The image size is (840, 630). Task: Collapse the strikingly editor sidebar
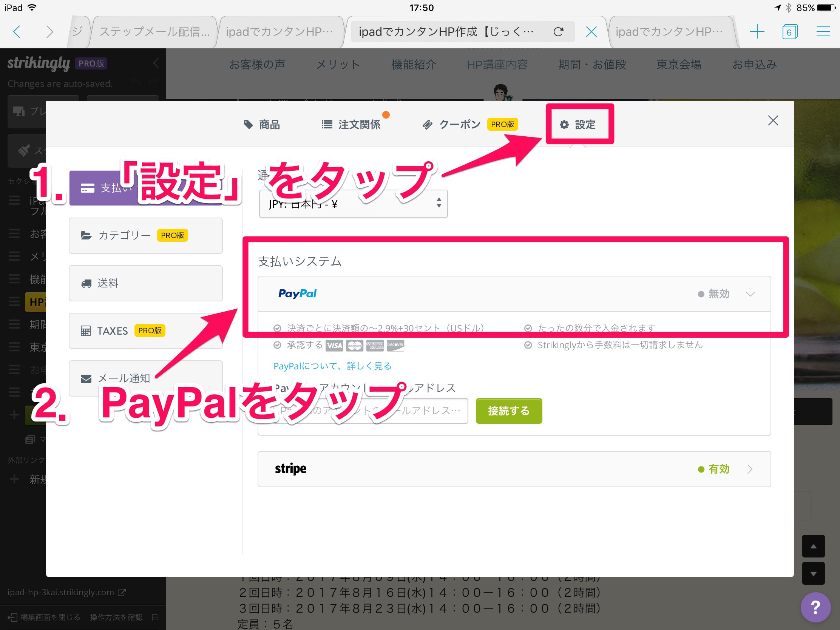tap(156, 63)
